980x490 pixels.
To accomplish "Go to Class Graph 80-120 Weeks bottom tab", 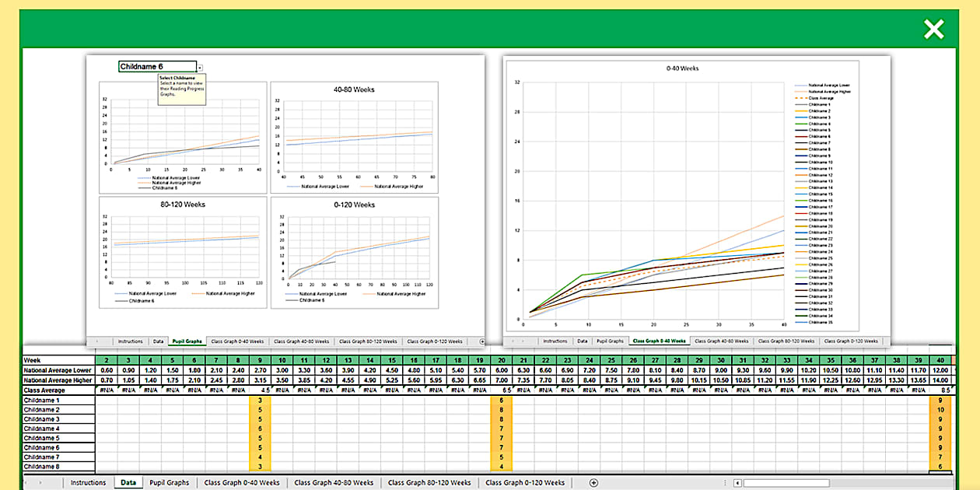I will click(x=429, y=483).
